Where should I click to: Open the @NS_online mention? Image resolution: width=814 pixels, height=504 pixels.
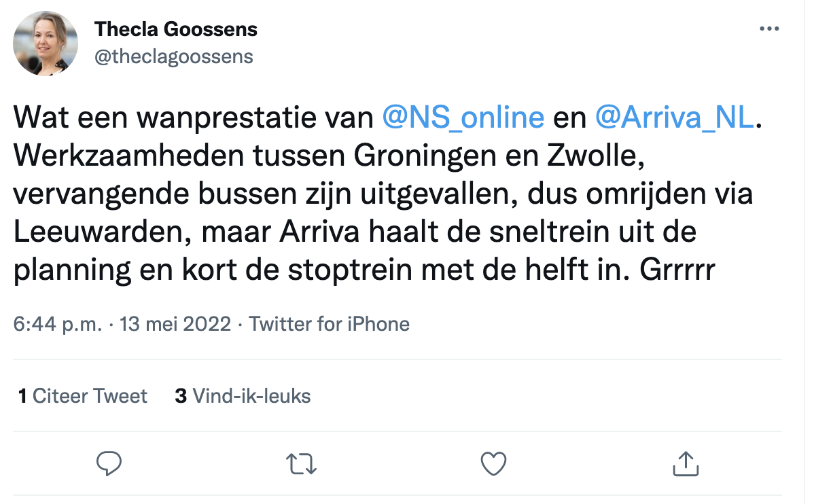click(463, 118)
